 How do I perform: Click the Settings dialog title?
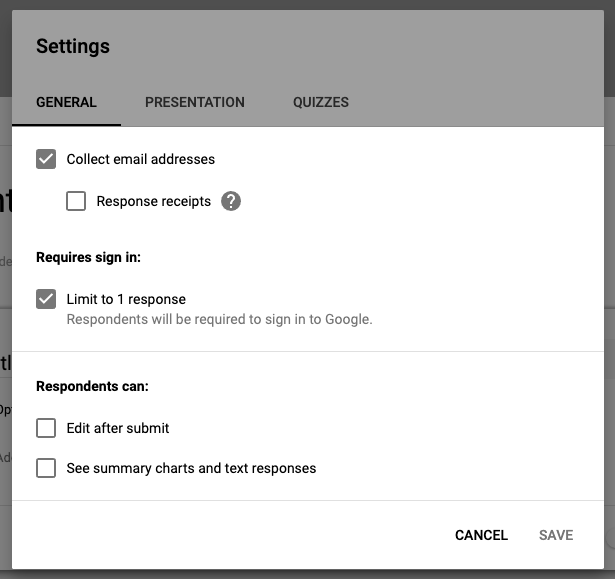click(x=73, y=46)
